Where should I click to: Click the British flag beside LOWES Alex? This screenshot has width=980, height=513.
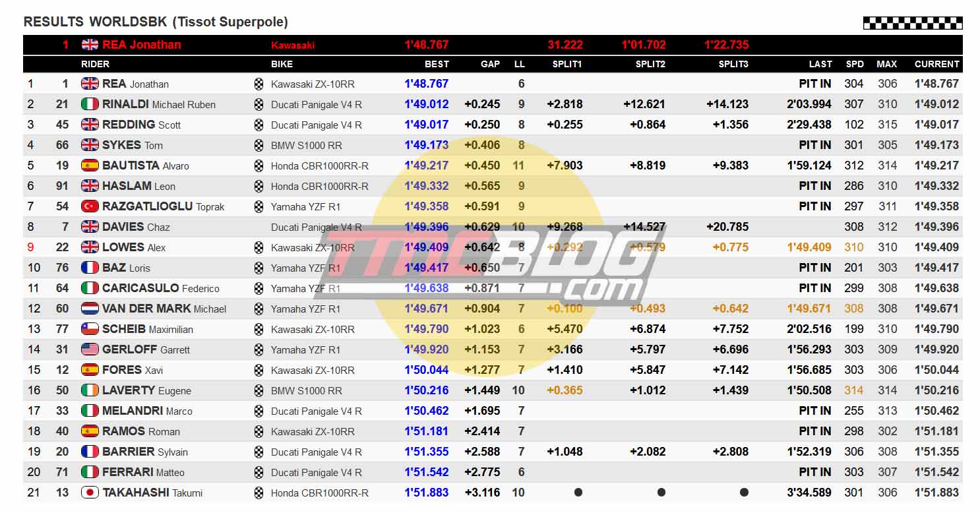click(90, 247)
